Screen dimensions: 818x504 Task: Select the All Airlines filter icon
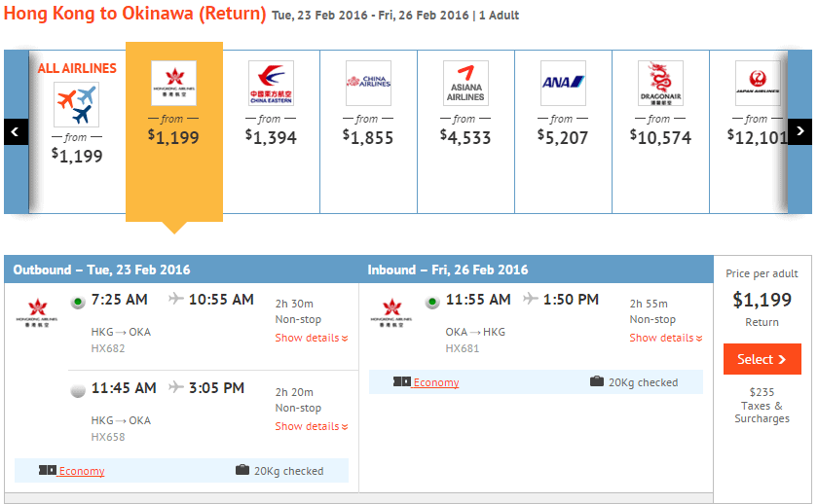76,104
